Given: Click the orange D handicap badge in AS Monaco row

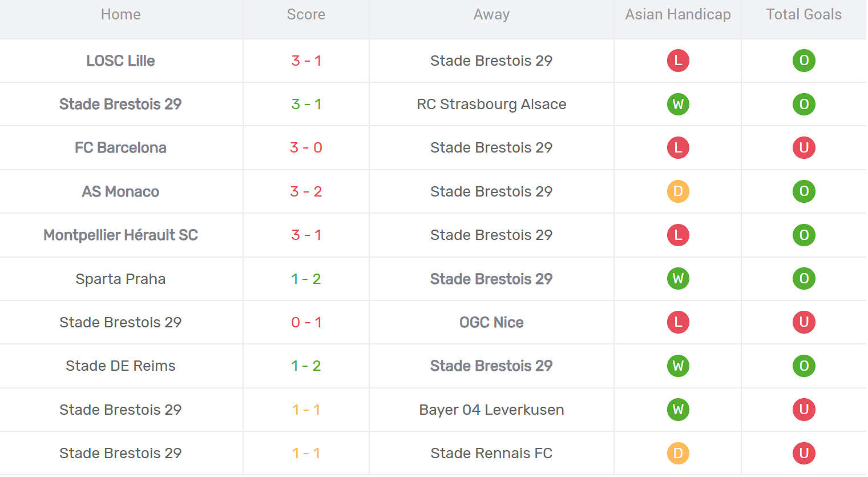Looking at the screenshot, I should click(x=678, y=191).
